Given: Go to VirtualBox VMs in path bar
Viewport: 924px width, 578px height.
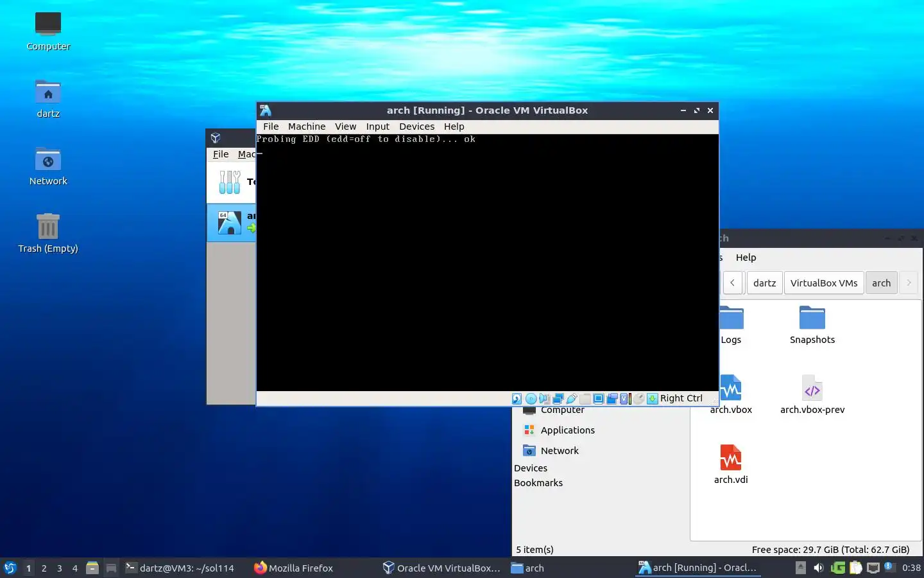Looking at the screenshot, I should point(824,283).
